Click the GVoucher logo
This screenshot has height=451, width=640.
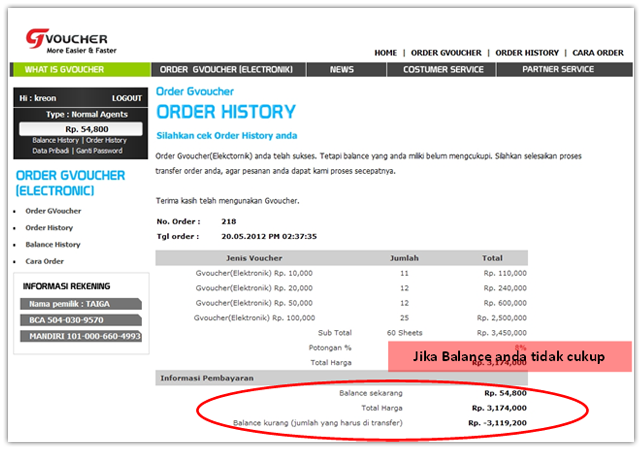coord(71,41)
